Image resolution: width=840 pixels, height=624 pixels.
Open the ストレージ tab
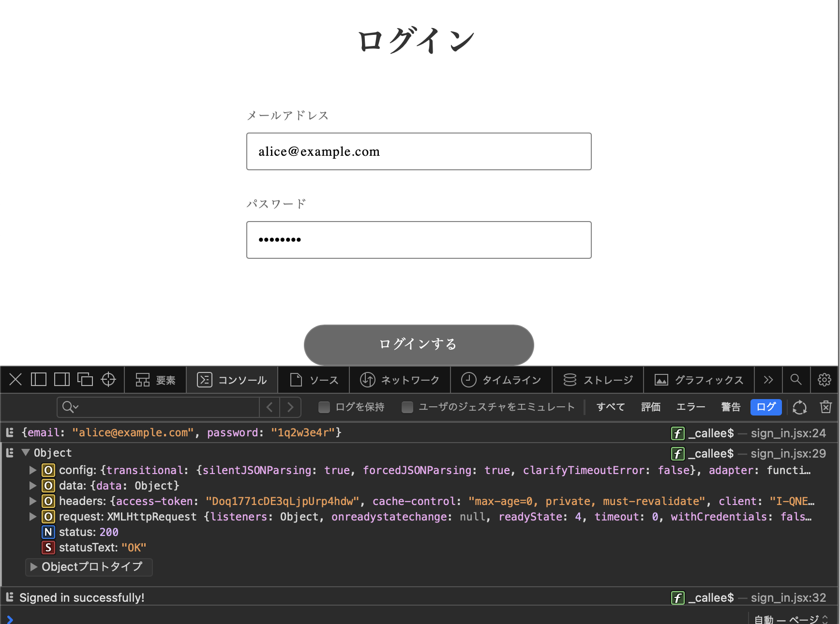[598, 380]
